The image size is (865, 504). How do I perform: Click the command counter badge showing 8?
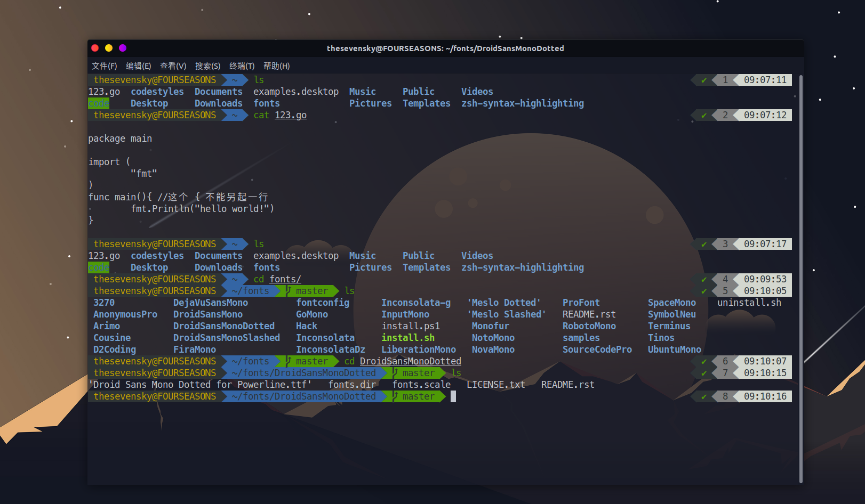click(725, 396)
